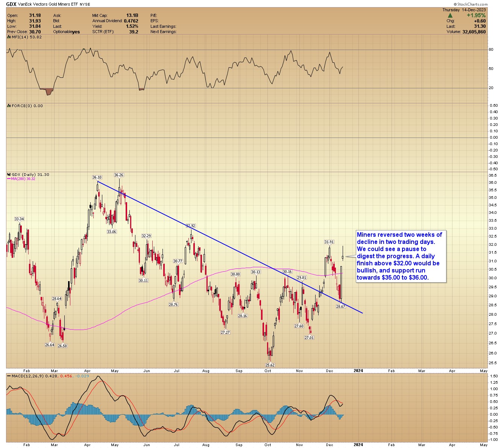Click the blue MACD histogram value -0.029

[x=82, y=376]
